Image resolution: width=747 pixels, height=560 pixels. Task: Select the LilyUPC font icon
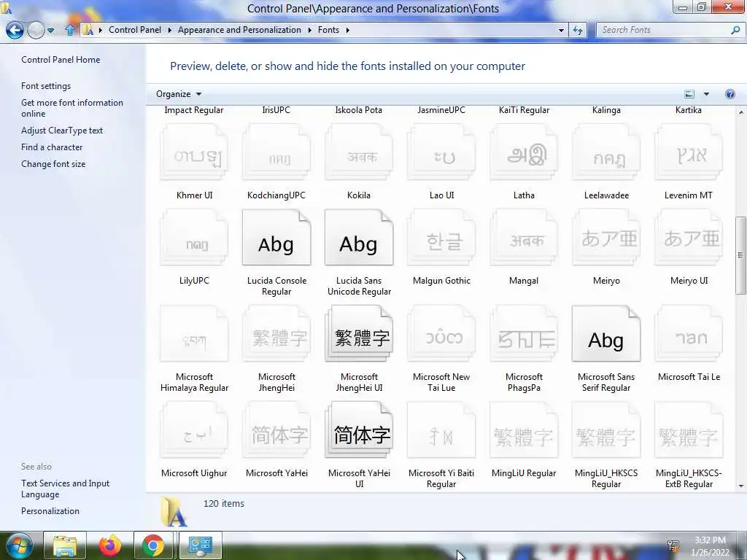(x=194, y=238)
